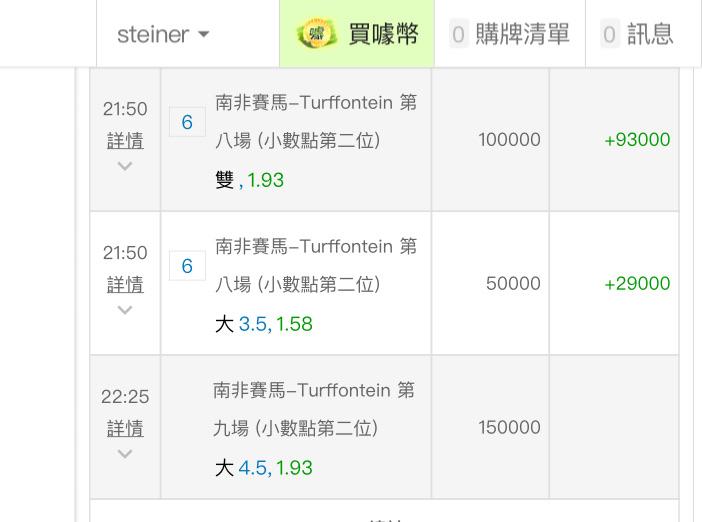
Task: Open the steiner account dropdown
Action: [x=163, y=34]
